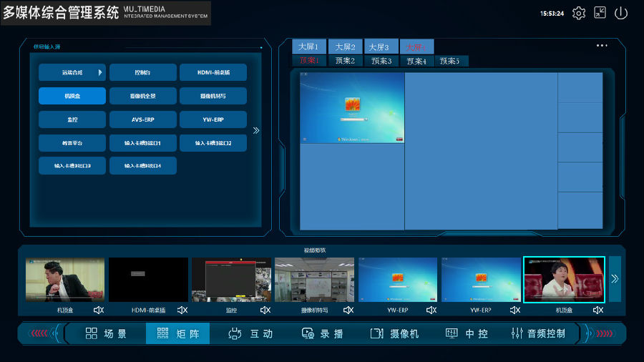Open the settings gear in the header

pos(579,13)
